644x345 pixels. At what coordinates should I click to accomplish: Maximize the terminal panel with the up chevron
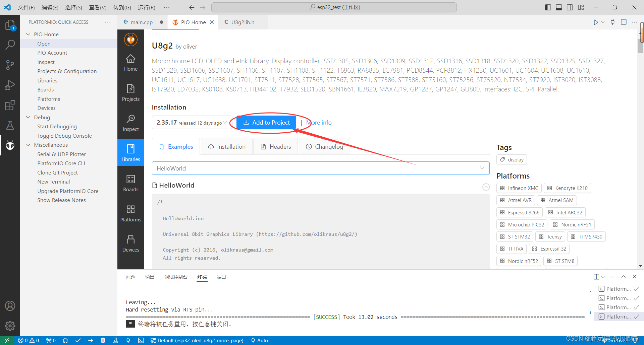tap(624, 277)
